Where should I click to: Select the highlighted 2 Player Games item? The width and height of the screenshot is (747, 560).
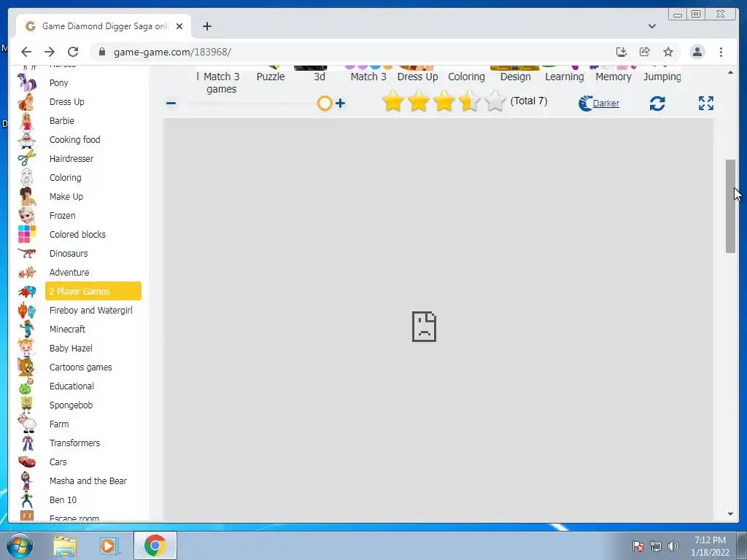pos(93,291)
